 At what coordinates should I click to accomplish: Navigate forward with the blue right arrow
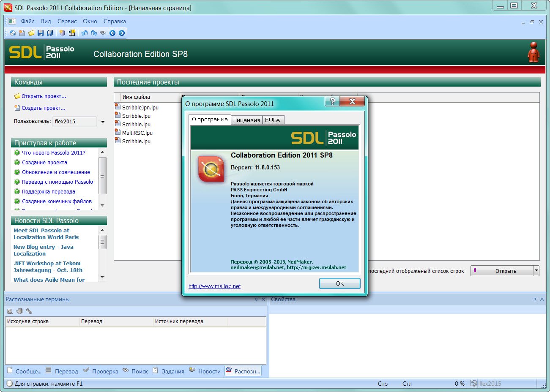122,33
